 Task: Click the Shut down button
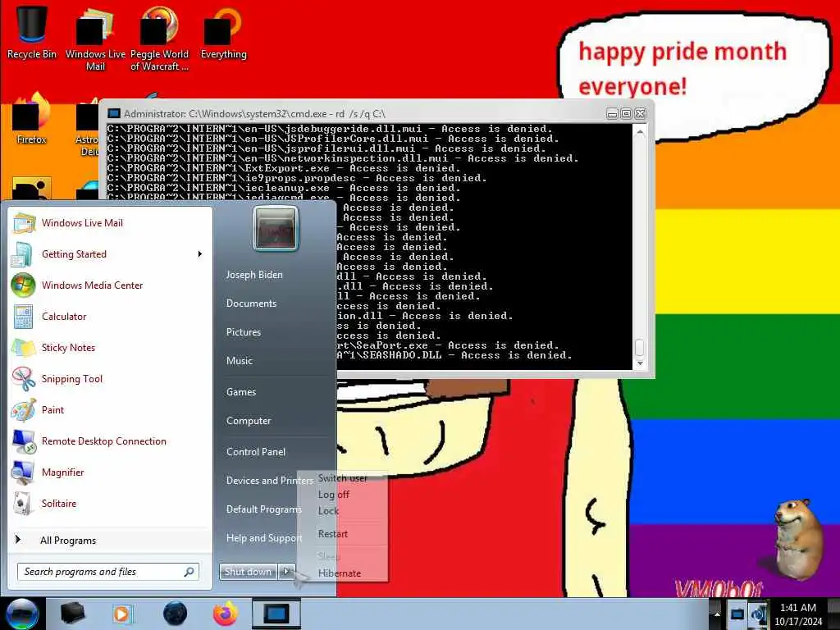point(248,572)
